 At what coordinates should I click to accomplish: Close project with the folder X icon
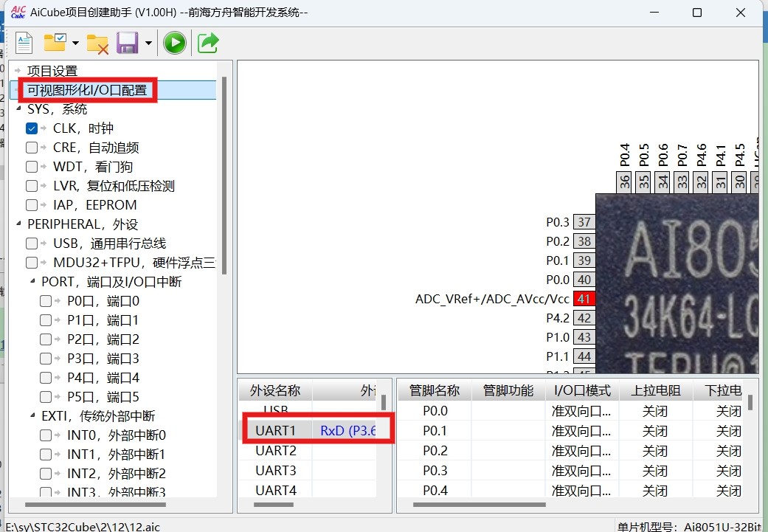tap(97, 44)
